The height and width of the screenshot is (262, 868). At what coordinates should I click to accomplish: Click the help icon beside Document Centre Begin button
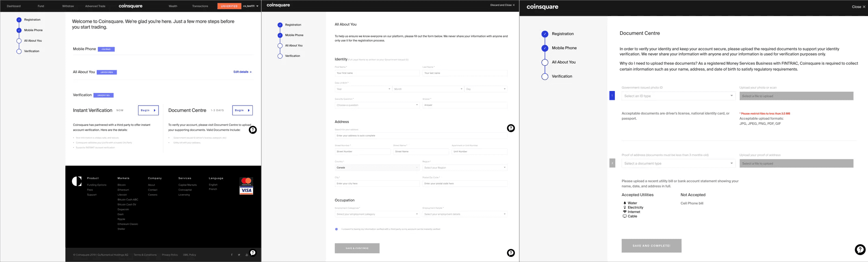(253, 130)
